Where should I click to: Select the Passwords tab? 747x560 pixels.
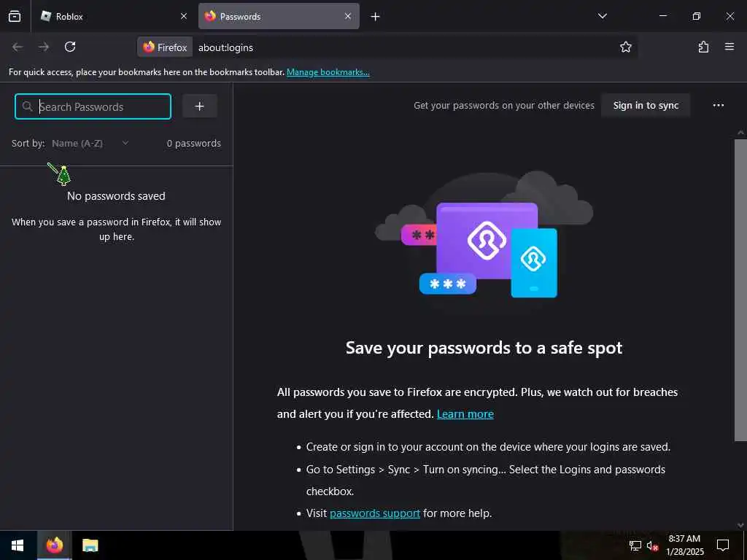(279, 16)
